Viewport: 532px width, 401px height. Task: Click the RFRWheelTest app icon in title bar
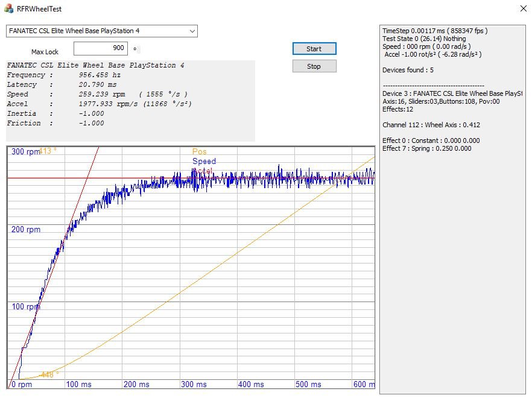pyautogui.click(x=9, y=9)
